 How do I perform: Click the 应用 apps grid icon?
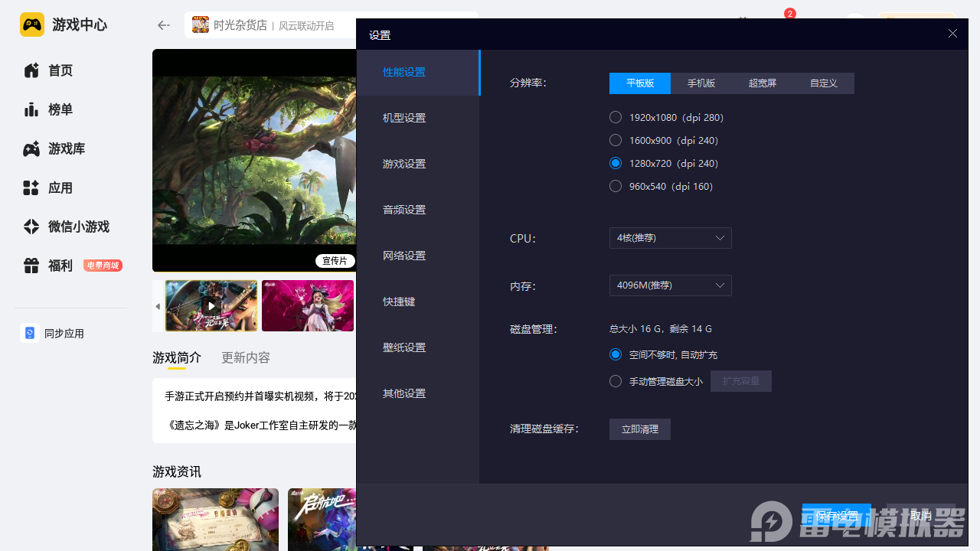[31, 188]
